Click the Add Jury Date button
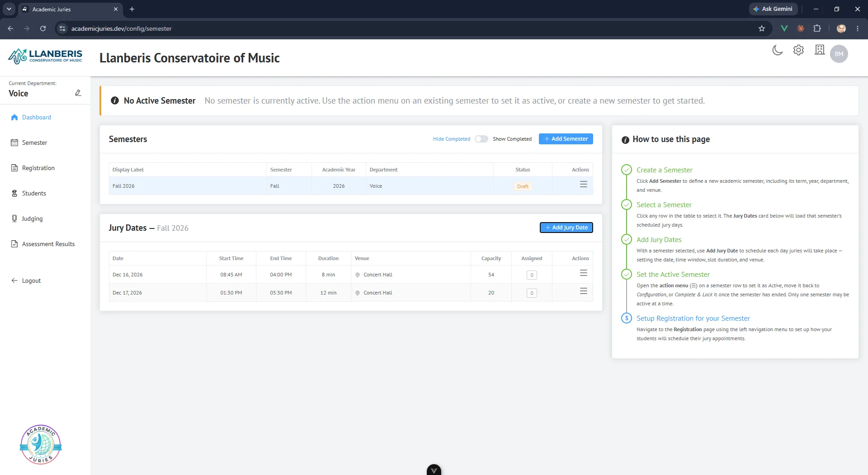The image size is (868, 475). pyautogui.click(x=566, y=228)
